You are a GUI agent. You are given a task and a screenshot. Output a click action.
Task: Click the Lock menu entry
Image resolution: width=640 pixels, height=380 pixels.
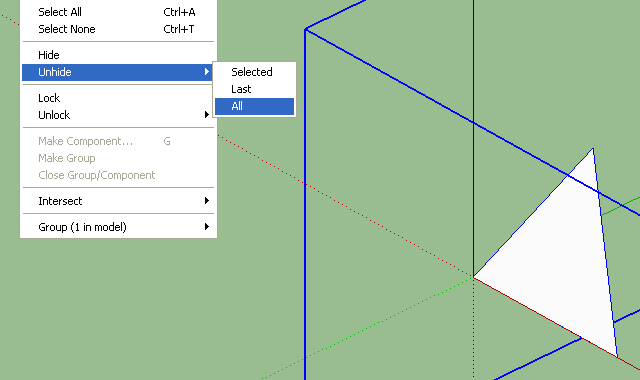[118, 98]
